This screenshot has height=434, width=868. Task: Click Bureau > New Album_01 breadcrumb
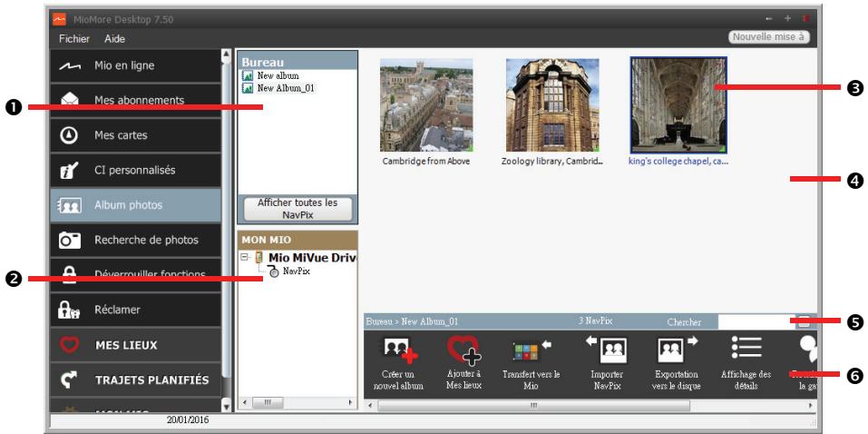click(x=412, y=321)
